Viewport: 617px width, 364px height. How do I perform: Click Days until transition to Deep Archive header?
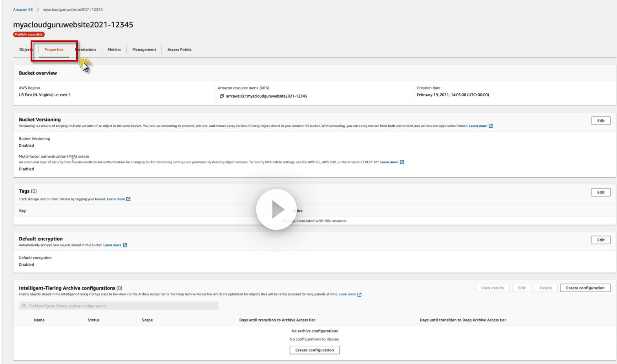(x=463, y=320)
